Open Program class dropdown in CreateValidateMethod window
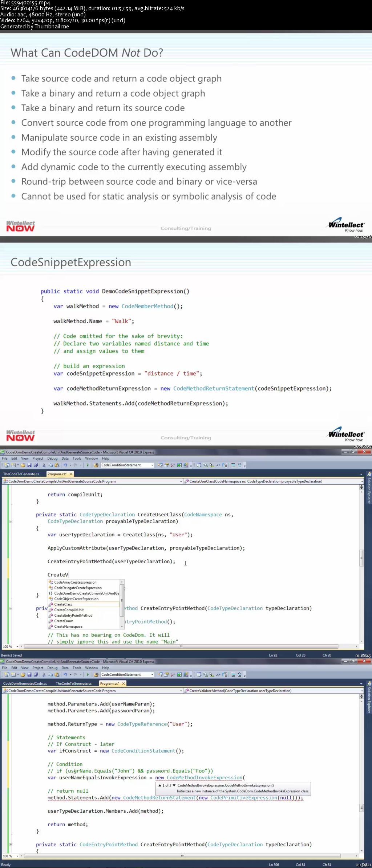 [x=181, y=691]
